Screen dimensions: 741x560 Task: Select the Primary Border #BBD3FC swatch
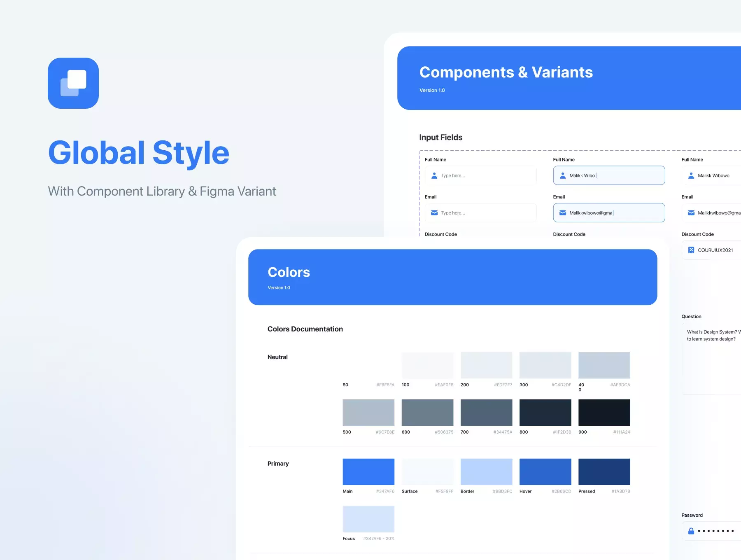(487, 472)
